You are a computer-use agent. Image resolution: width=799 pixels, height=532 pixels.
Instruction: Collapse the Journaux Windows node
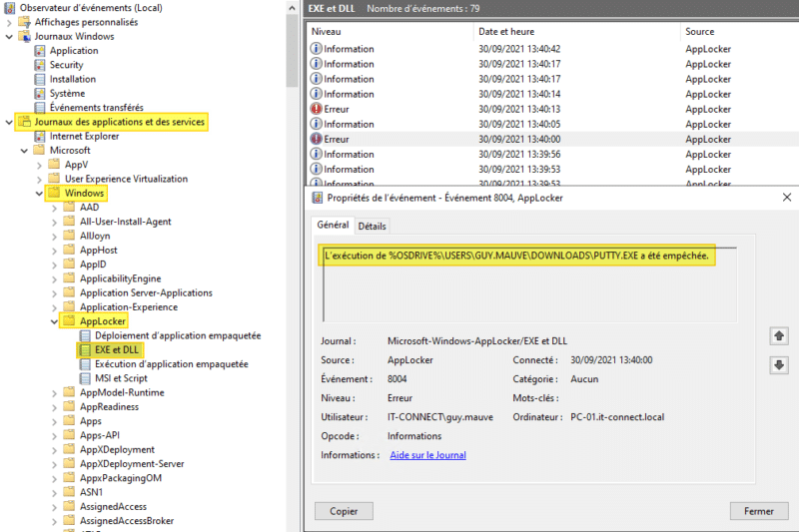pyautogui.click(x=9, y=37)
